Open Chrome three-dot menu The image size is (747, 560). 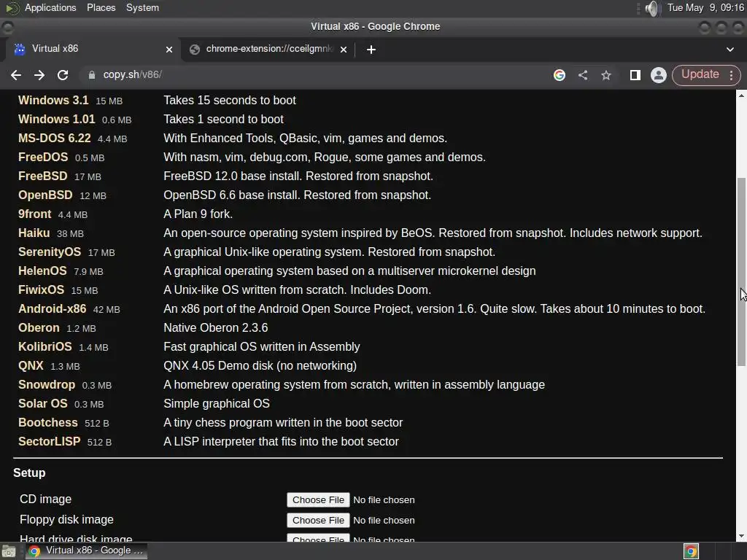[731, 75]
